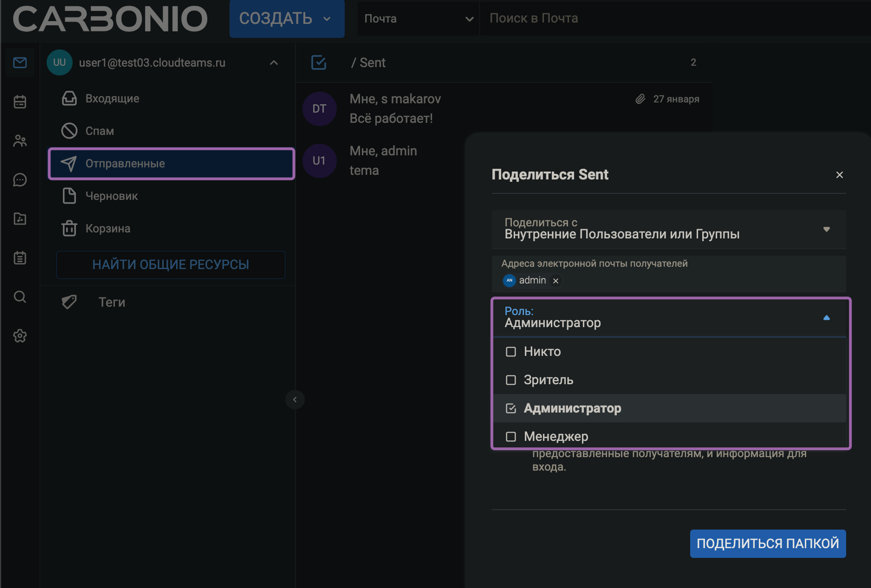
Task: Remove the admin recipient chip
Action: click(556, 281)
